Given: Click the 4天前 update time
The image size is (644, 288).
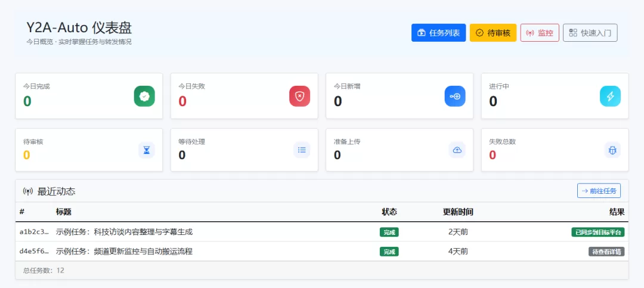Looking at the screenshot, I should pyautogui.click(x=458, y=251).
